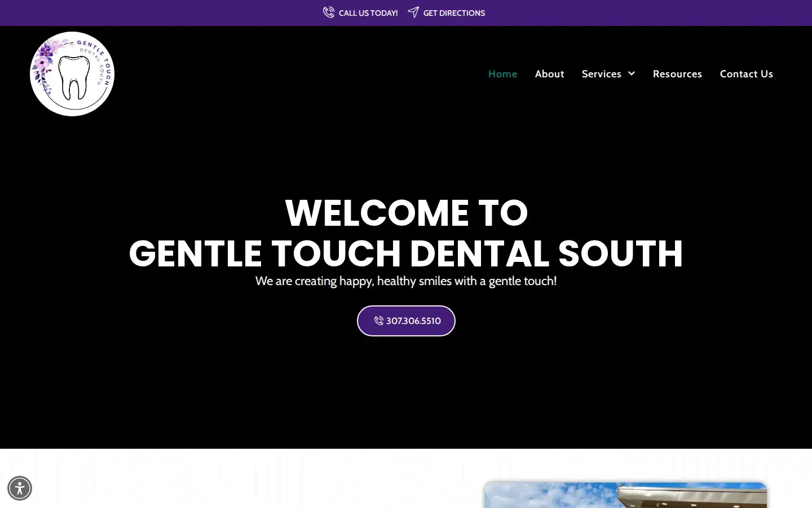Screen dimensions: 812x508
Task: Navigate to the Resources page
Action: coord(677,74)
